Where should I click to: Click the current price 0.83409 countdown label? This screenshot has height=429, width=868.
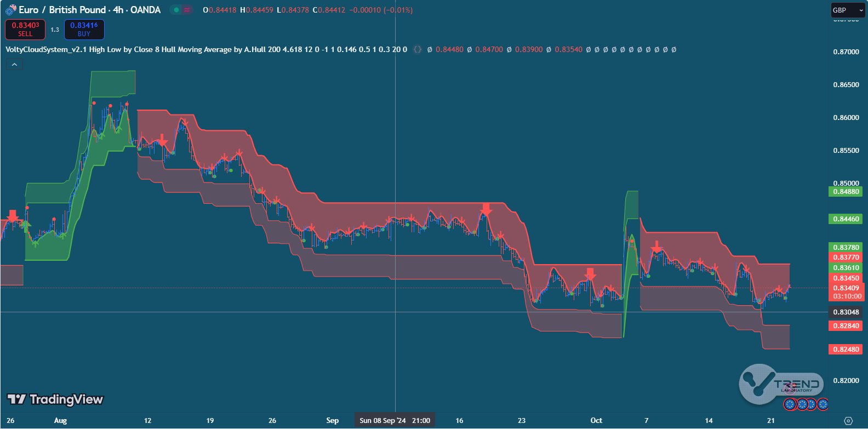[x=846, y=292]
